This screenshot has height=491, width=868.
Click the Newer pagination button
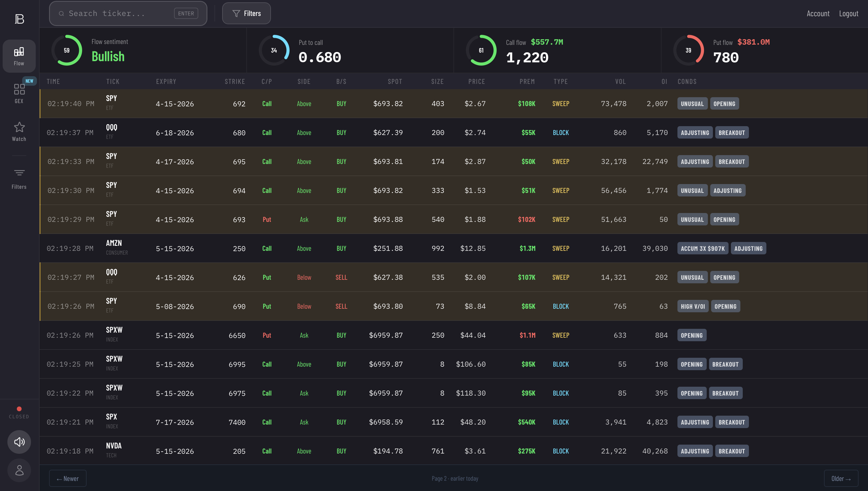67,478
